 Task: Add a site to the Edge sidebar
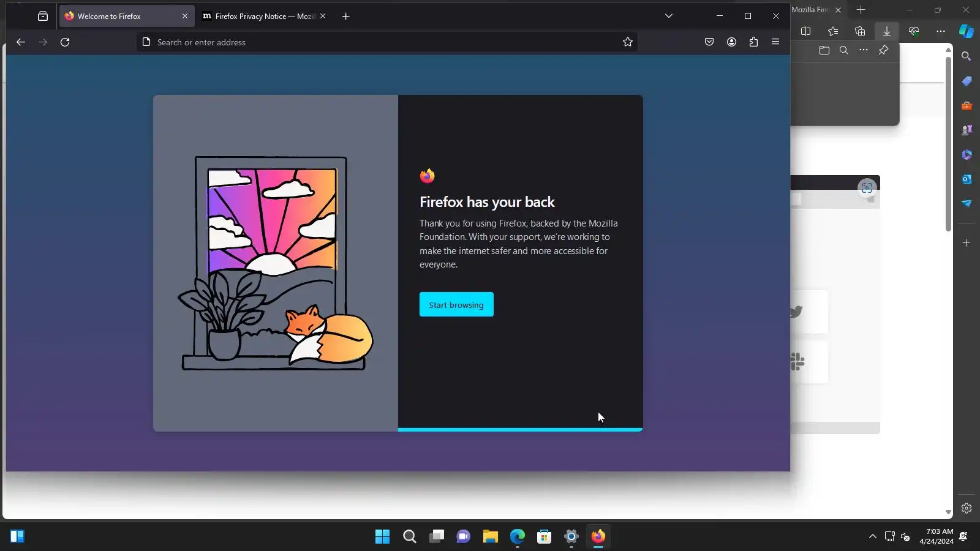pyautogui.click(x=967, y=243)
